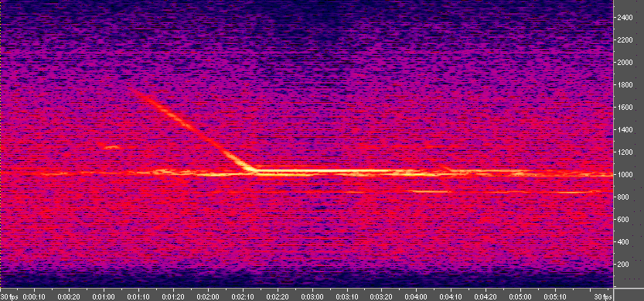Viewport: 644px width, 301px height.
Task: Click the 0:02:00 time ruler label
Action: click(x=208, y=297)
